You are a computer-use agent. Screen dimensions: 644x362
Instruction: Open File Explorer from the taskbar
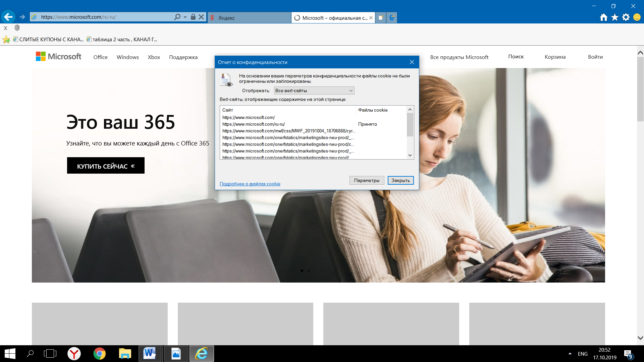pos(125,354)
